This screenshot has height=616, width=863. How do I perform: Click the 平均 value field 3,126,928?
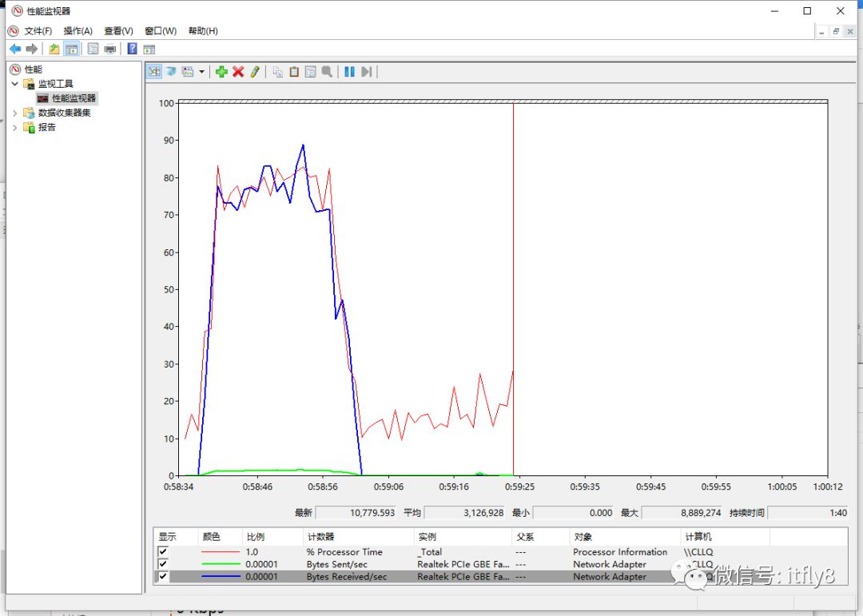click(x=464, y=512)
